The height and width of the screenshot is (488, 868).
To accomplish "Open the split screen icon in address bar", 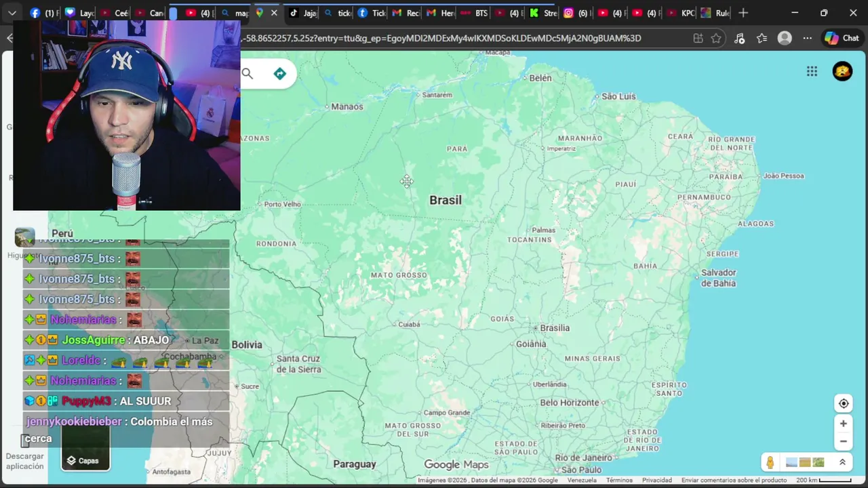I will (698, 38).
